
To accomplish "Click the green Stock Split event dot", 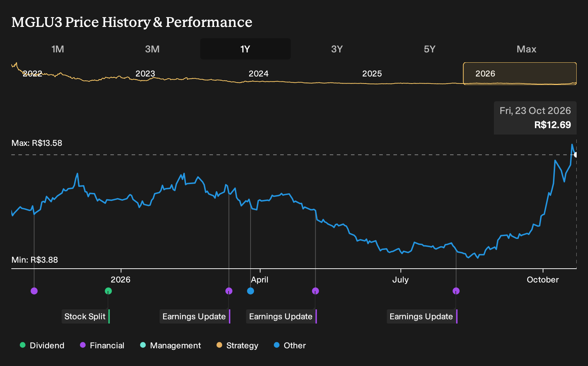I will pyautogui.click(x=108, y=291).
